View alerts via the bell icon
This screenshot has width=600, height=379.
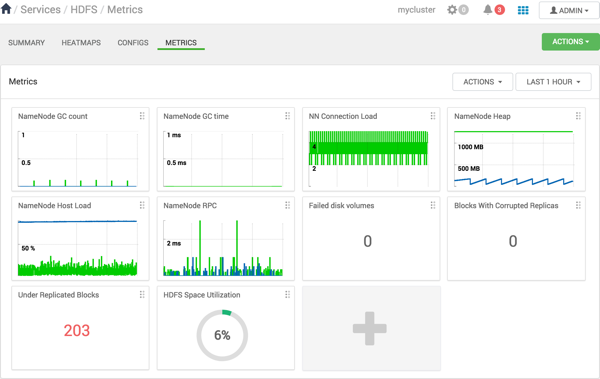(x=488, y=10)
